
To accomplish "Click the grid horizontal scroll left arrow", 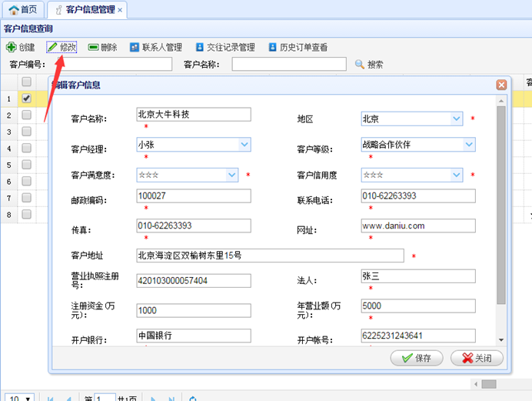I will [x=476, y=384].
